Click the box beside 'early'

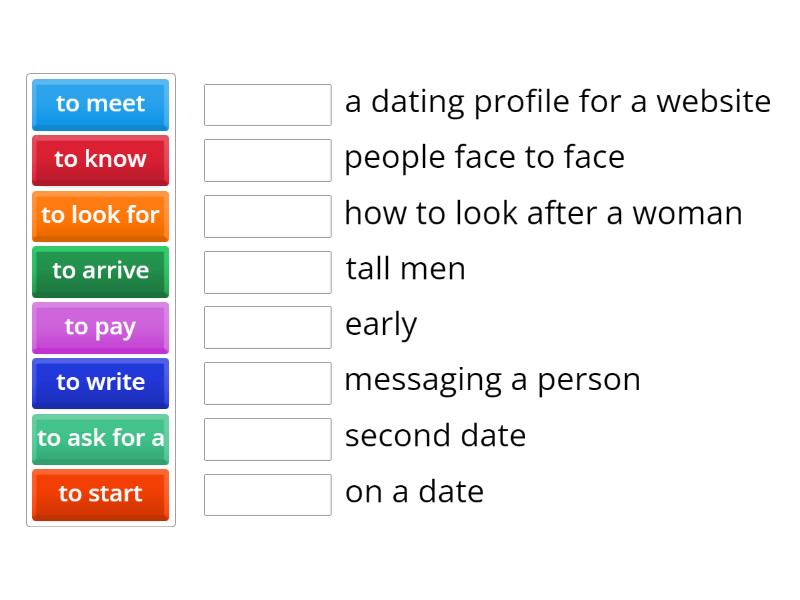[267, 327]
